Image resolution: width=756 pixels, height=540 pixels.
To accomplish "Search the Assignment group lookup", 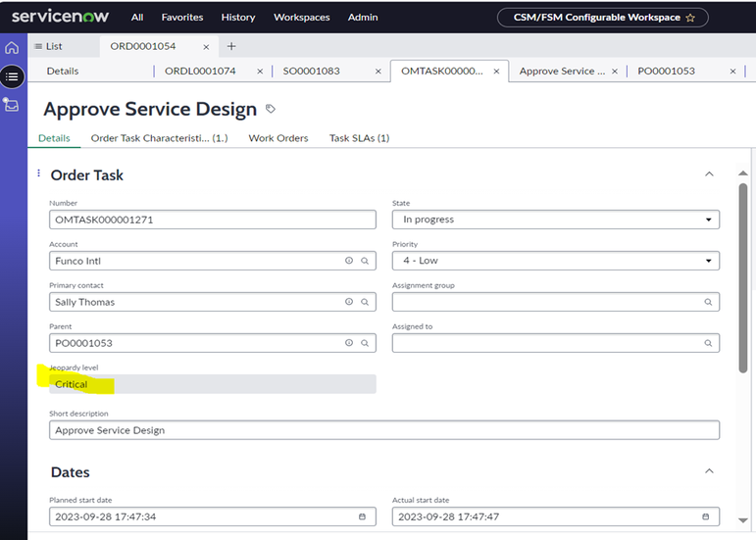I will pos(708,302).
